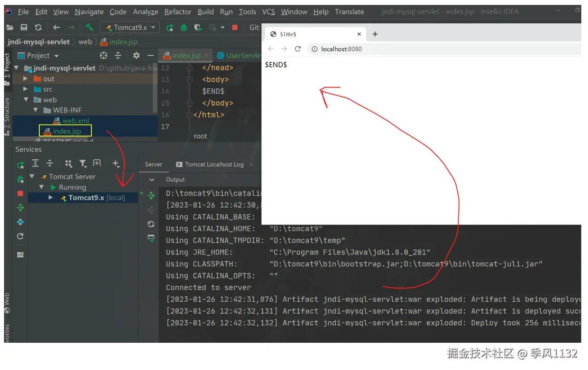Toggle the 1: Project tool window stripe
588x370 pixels.
(7, 70)
